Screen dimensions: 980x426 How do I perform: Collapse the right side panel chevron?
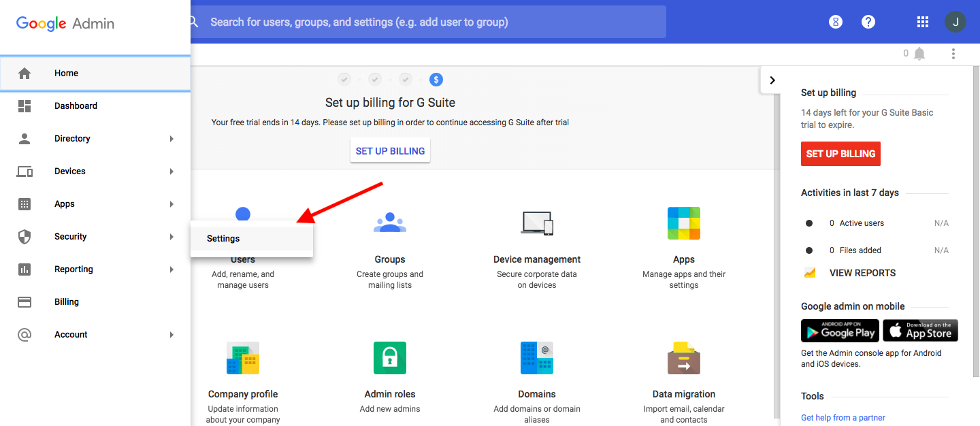click(772, 80)
